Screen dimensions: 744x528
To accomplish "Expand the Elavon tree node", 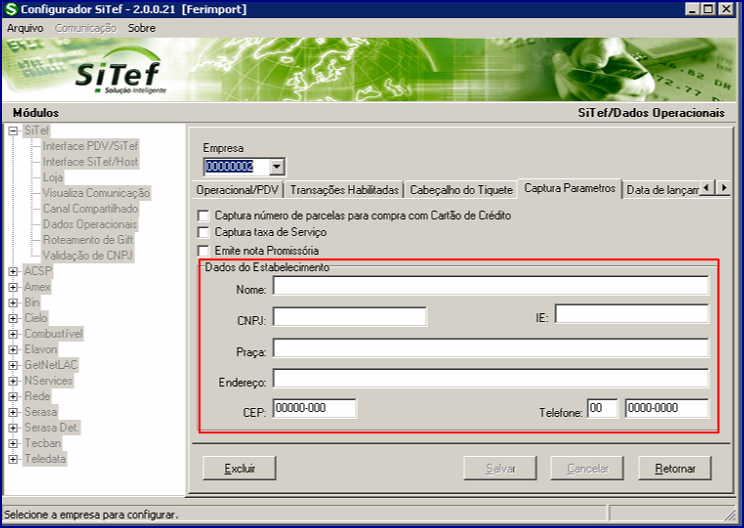I will coord(13,350).
